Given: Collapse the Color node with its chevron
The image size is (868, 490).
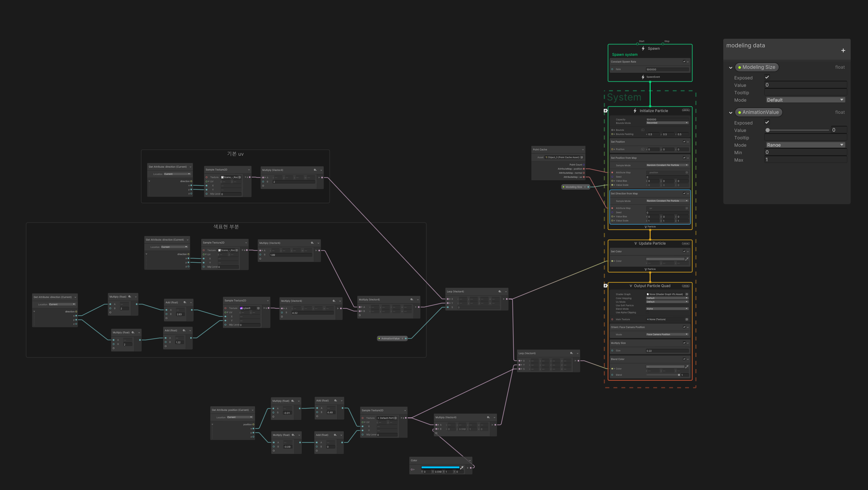Looking at the screenshot, I should 470,460.
